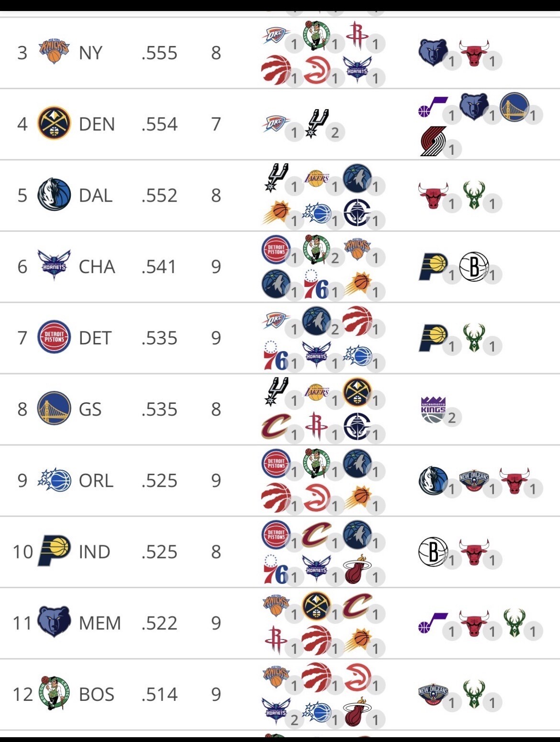
Task: Click the Spurs logo in the DEN row
Action: click(x=317, y=123)
